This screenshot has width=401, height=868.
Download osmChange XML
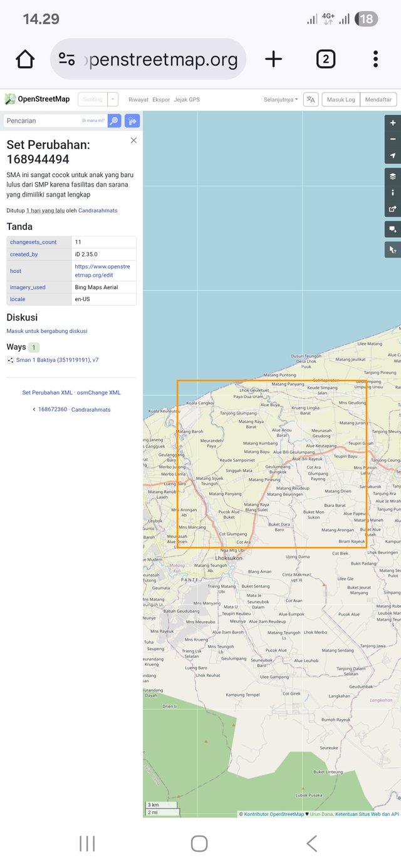click(99, 393)
